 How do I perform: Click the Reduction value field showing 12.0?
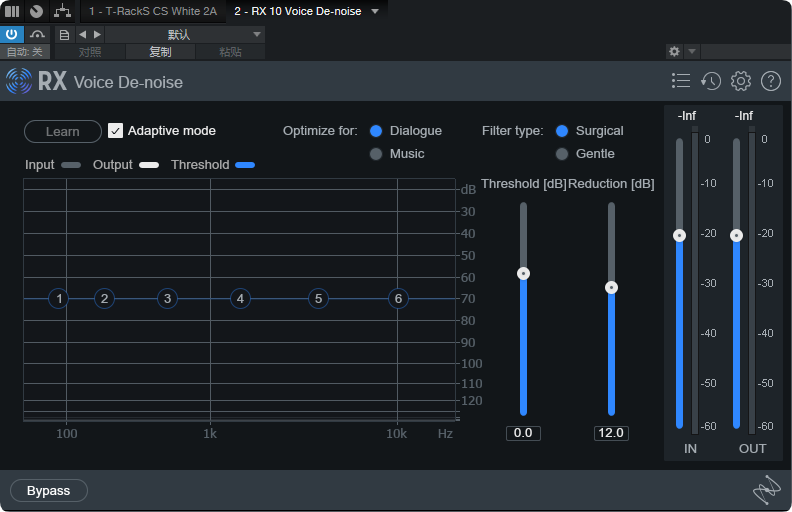(x=611, y=433)
